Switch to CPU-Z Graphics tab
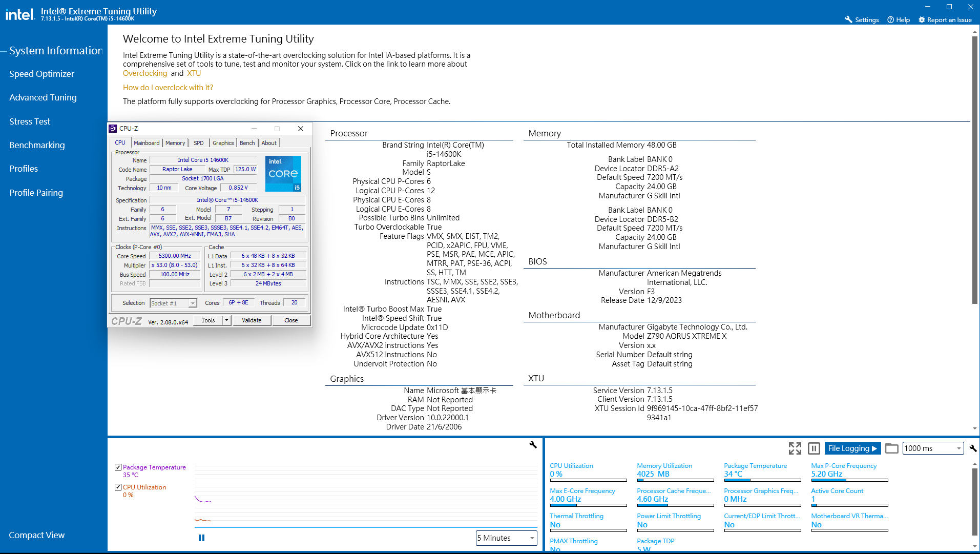 223,143
